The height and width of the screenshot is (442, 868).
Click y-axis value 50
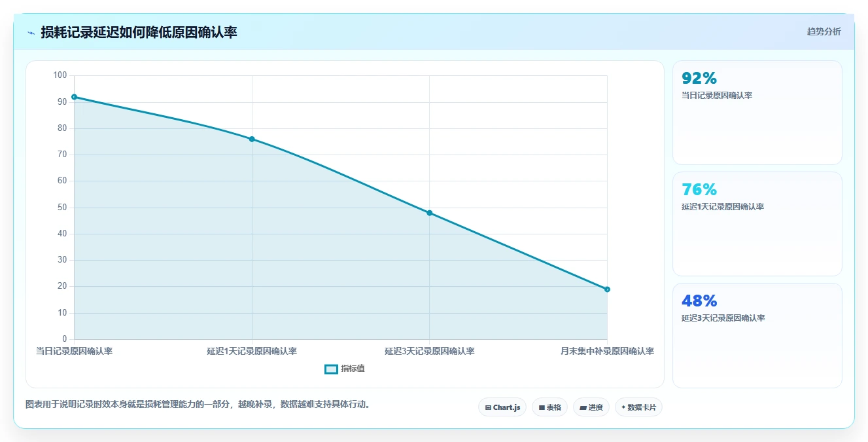(62, 208)
